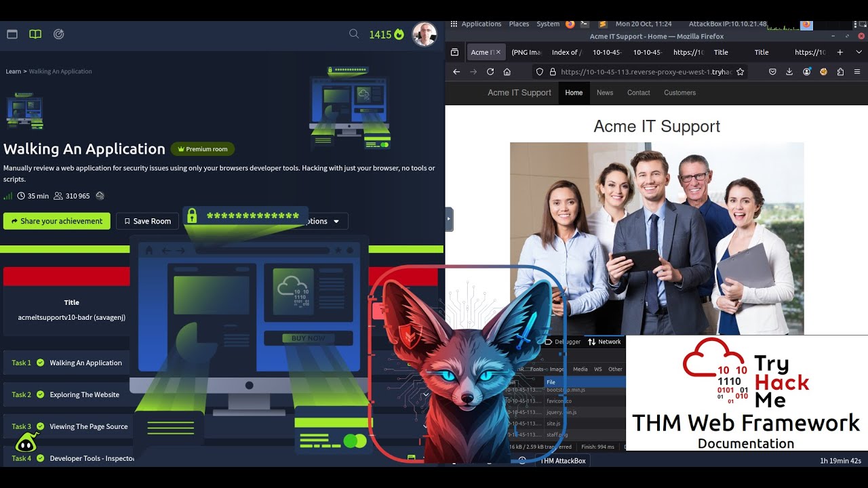The width and height of the screenshot is (868, 488).
Task: Click the split view handle arrow
Action: [449, 220]
